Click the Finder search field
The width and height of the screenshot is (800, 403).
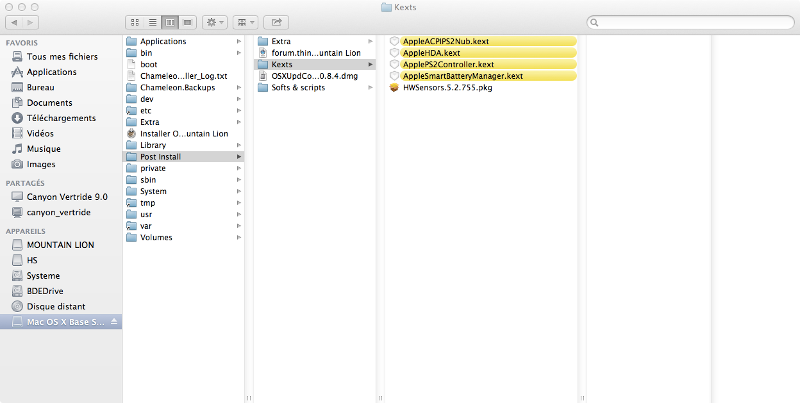(690, 22)
